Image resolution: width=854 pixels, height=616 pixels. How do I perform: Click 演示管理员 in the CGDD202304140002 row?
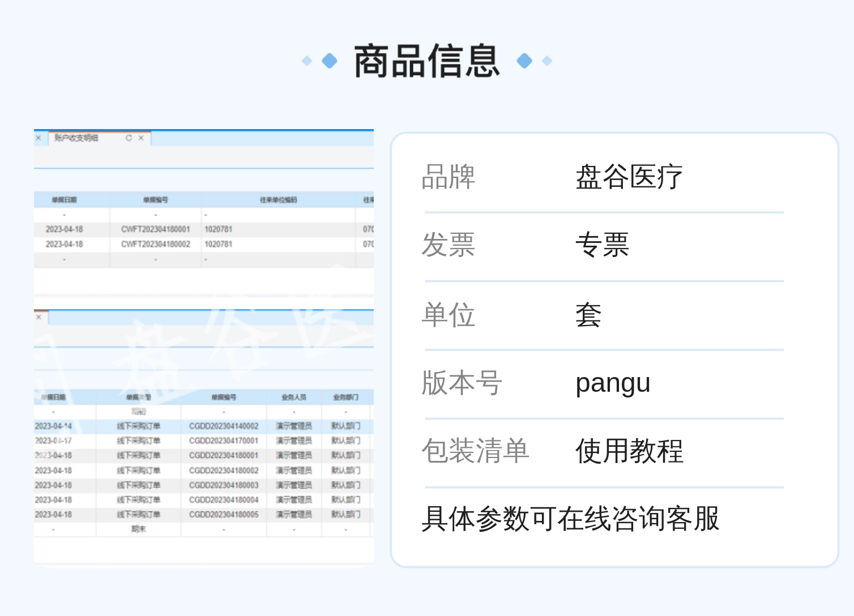click(294, 426)
